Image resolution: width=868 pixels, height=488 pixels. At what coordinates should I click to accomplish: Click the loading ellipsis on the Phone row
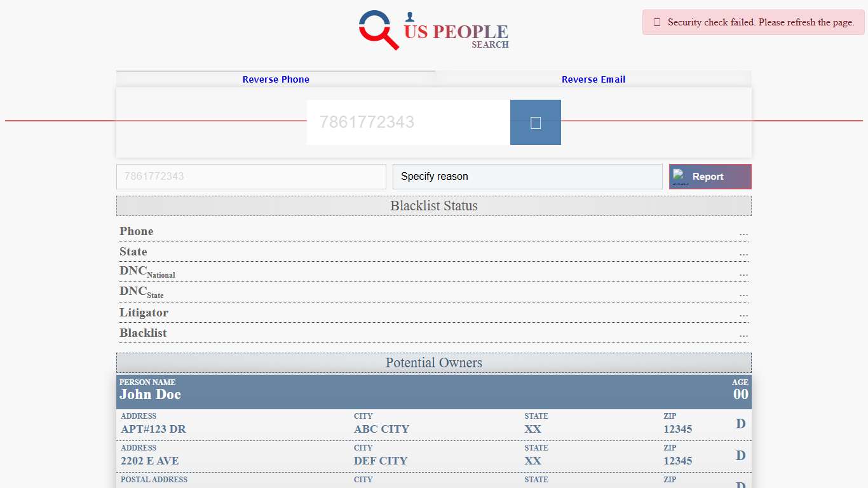click(743, 234)
